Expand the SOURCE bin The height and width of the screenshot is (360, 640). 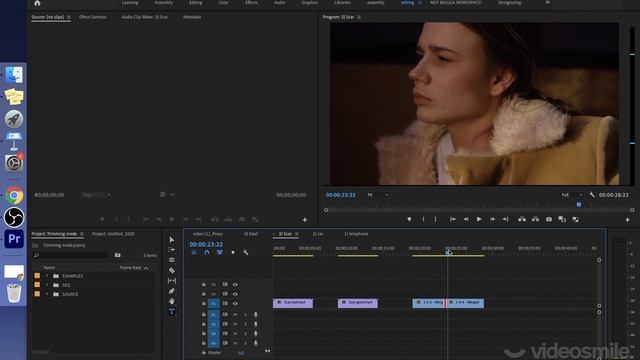[x=47, y=294]
